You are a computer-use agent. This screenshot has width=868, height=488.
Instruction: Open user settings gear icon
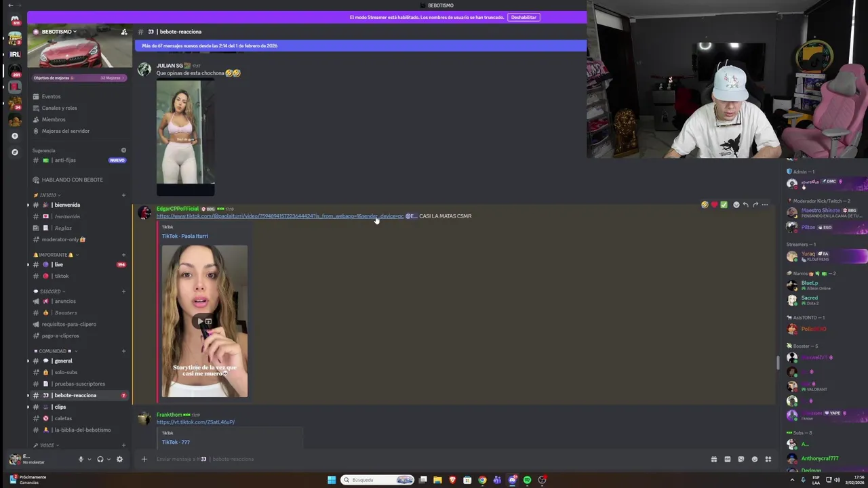point(119,459)
